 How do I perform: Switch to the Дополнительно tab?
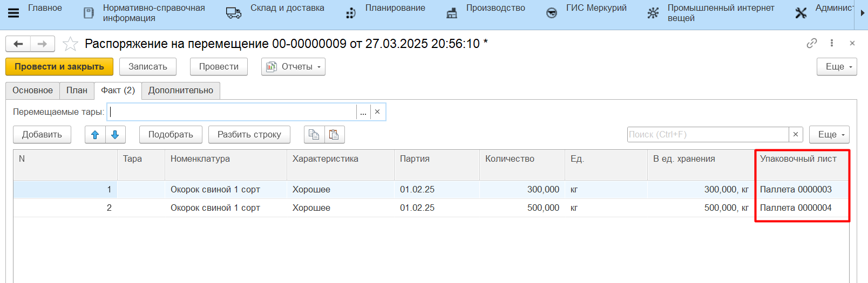pos(181,91)
